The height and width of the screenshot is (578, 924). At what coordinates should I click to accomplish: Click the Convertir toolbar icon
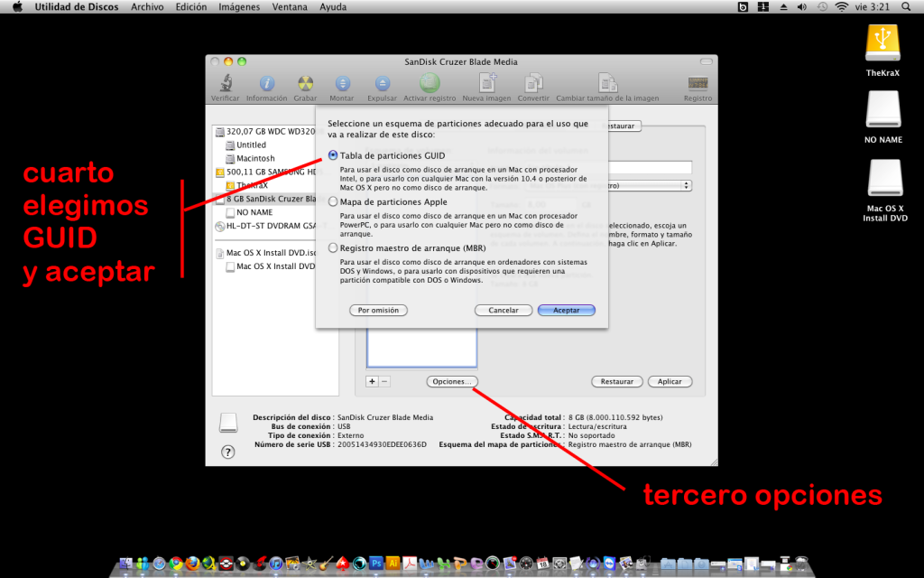tap(533, 83)
